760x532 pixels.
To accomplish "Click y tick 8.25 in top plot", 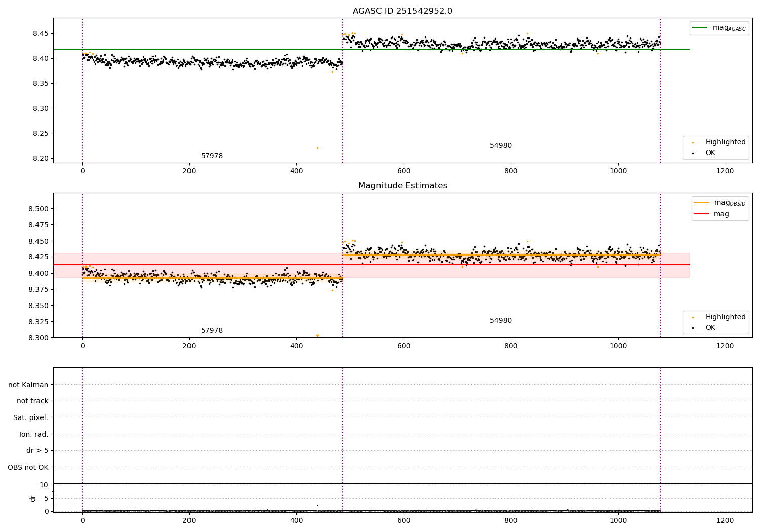I will tap(40, 134).
